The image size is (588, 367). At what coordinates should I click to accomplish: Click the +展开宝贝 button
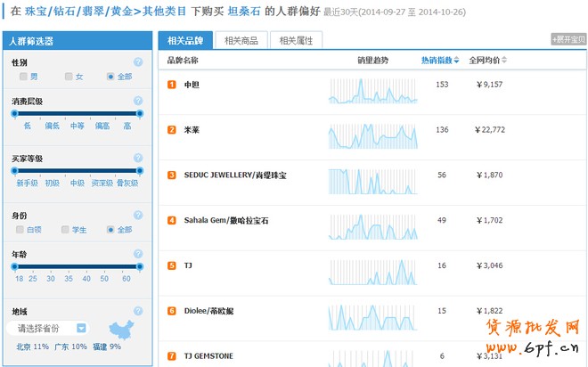click(x=568, y=40)
